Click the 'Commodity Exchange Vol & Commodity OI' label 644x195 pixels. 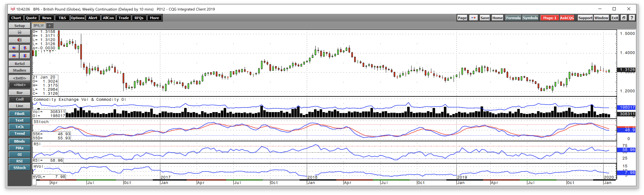coord(80,99)
